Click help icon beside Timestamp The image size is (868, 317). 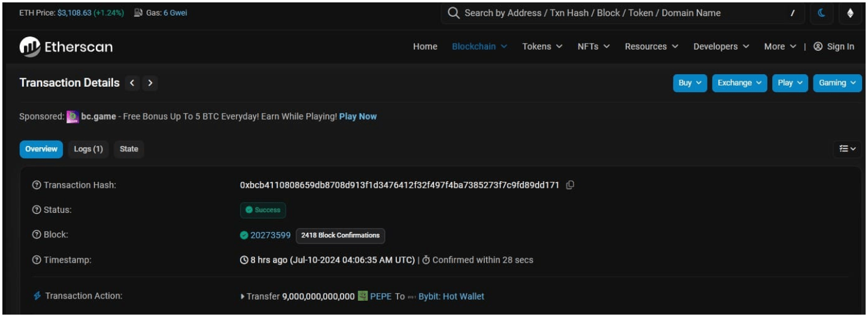pyautogui.click(x=37, y=260)
